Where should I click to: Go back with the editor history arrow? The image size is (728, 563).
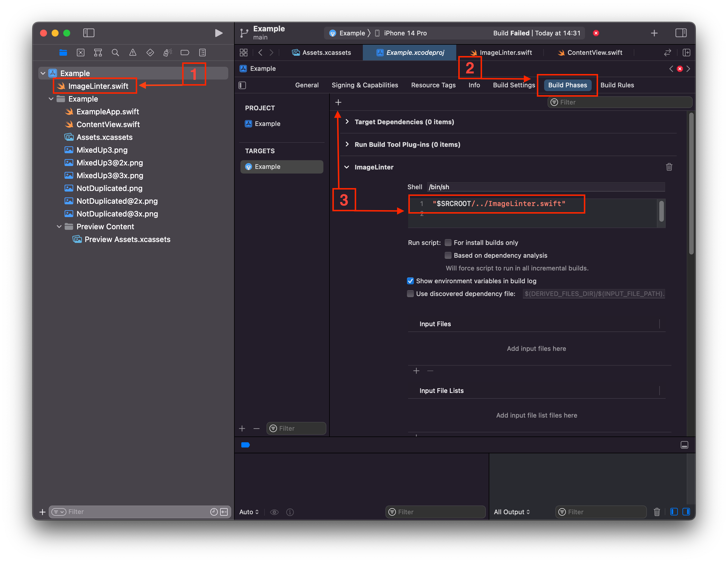coord(260,52)
